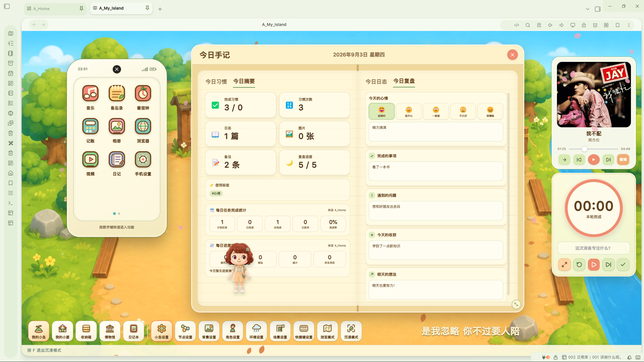Toggle the left sidebar panel

[x=7, y=6]
